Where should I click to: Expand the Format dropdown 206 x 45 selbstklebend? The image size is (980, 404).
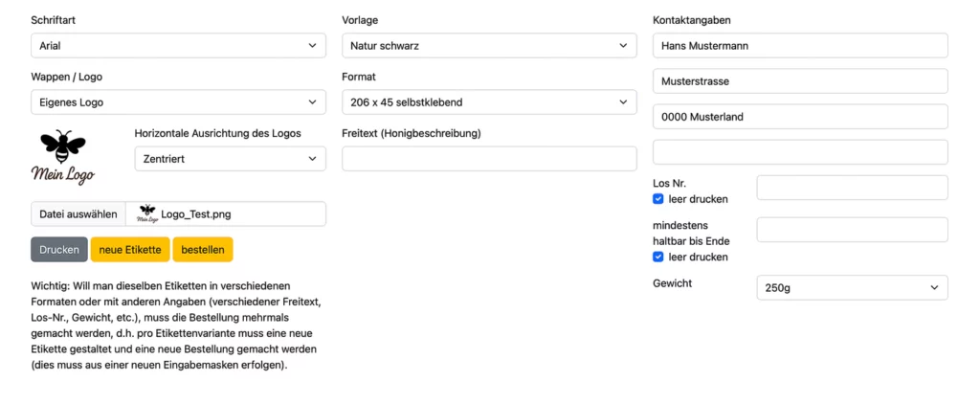pos(489,101)
